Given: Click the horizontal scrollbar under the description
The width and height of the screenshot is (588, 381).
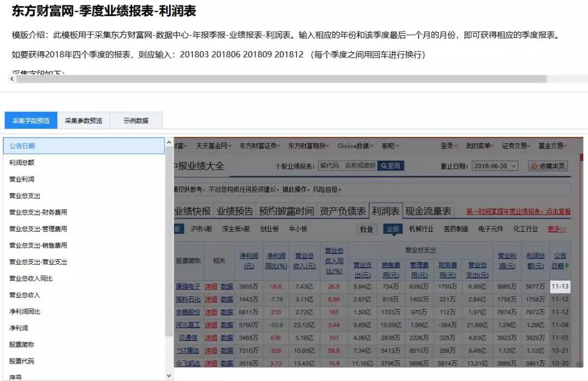Looking at the screenshot, I should 281,79.
